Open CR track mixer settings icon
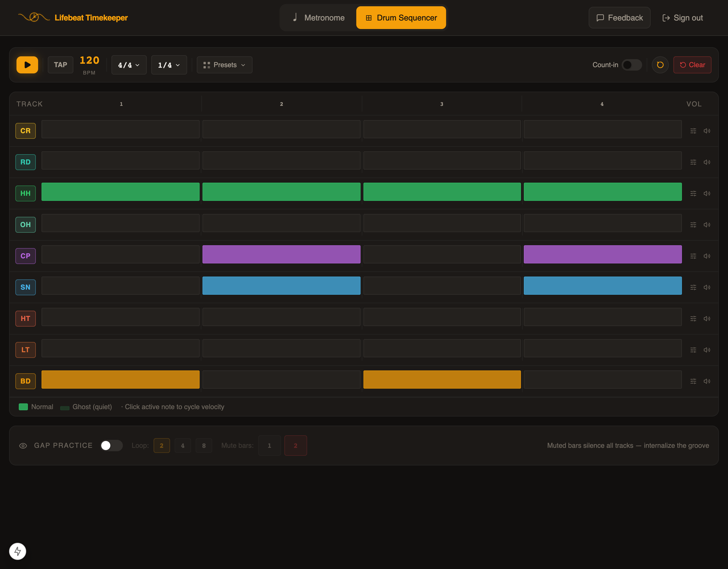 (693, 131)
